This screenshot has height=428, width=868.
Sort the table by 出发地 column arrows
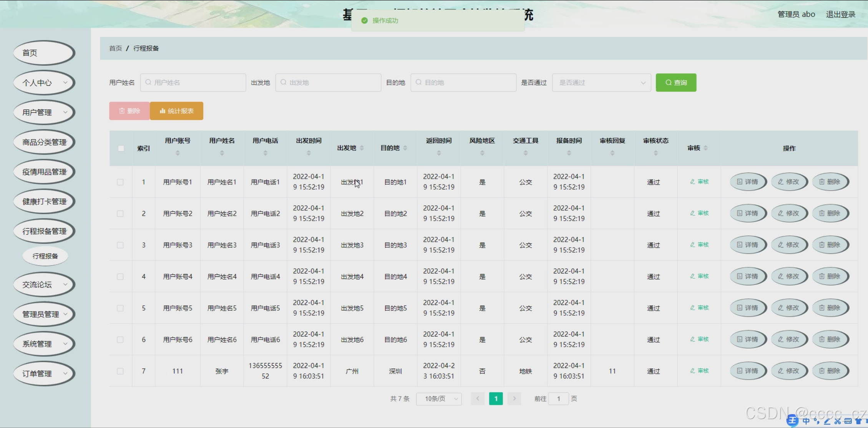point(362,148)
